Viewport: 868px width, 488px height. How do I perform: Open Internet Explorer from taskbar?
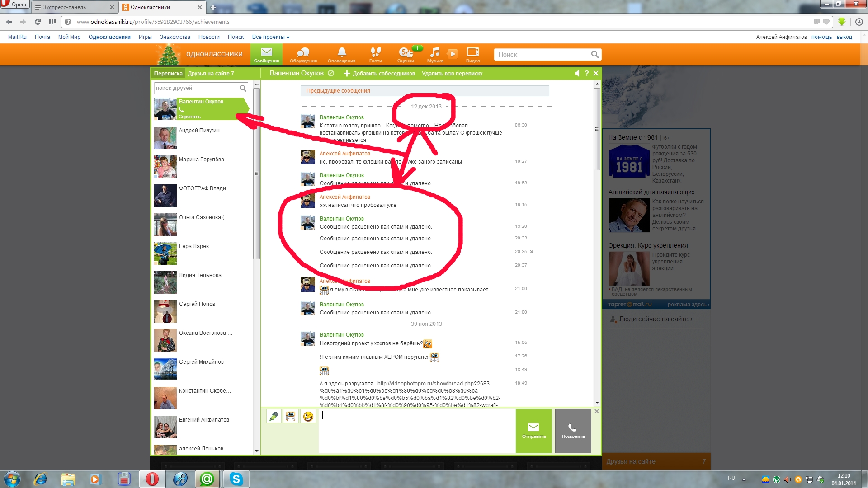pyautogui.click(x=41, y=479)
